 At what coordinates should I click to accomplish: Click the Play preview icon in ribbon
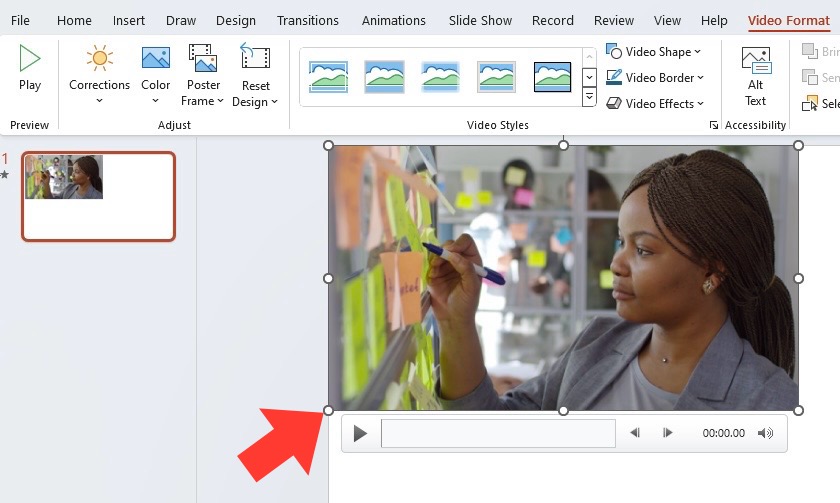[x=30, y=58]
